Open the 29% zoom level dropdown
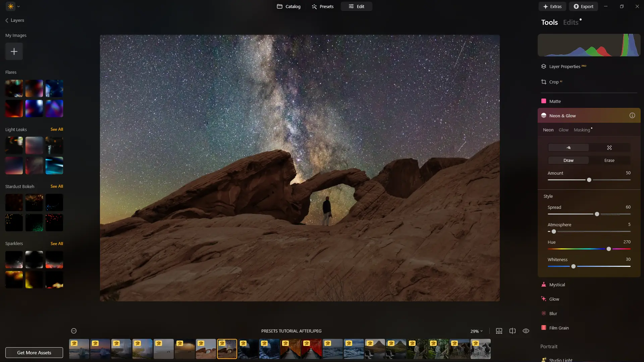644x362 pixels. (x=476, y=331)
